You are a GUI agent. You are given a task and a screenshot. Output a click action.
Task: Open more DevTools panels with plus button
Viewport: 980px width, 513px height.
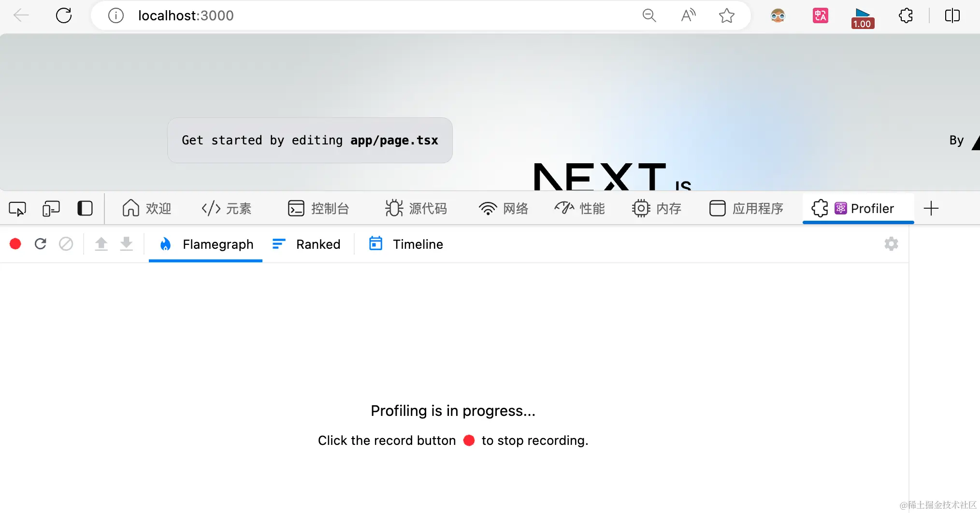tap(932, 208)
